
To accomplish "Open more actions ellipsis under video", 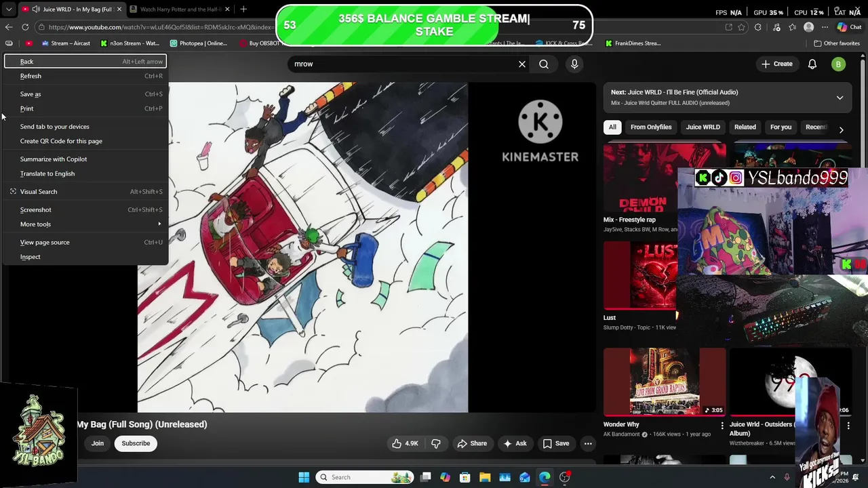I will tap(588, 443).
